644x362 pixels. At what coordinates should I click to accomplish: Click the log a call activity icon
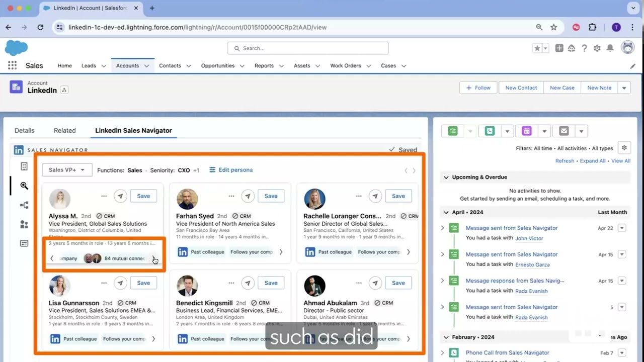tap(490, 131)
